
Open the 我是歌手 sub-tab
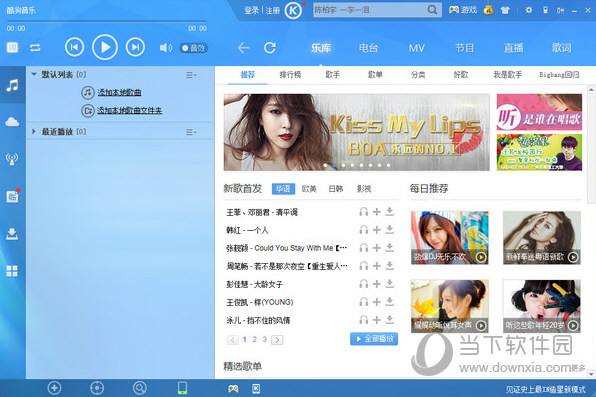(x=507, y=75)
